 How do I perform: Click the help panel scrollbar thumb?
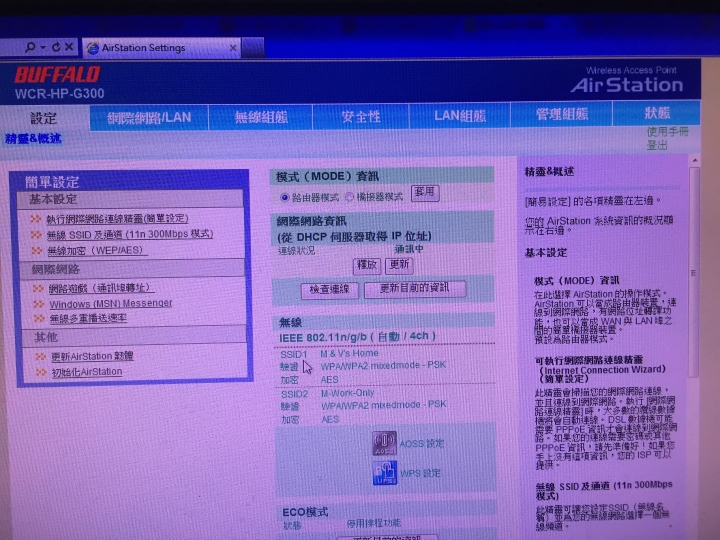[694, 272]
